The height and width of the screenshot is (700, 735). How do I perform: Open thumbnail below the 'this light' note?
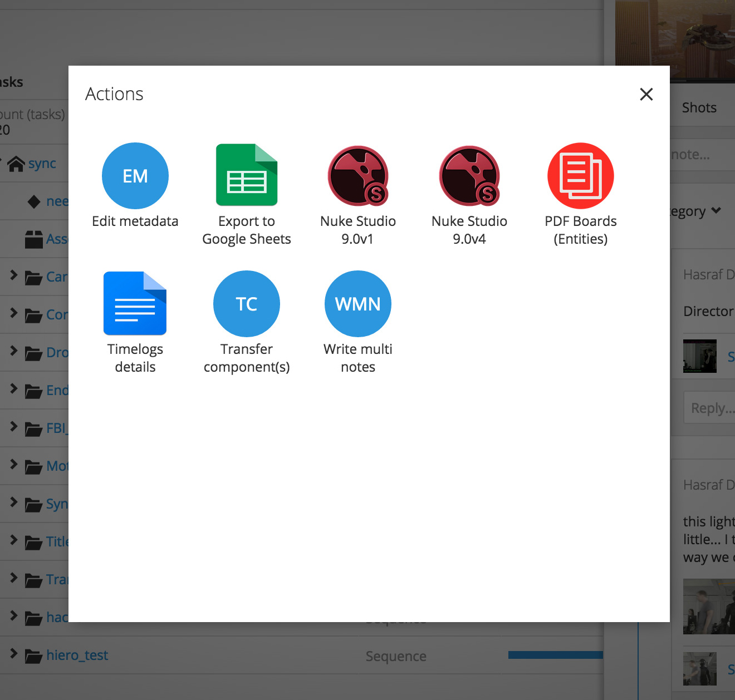(709, 607)
